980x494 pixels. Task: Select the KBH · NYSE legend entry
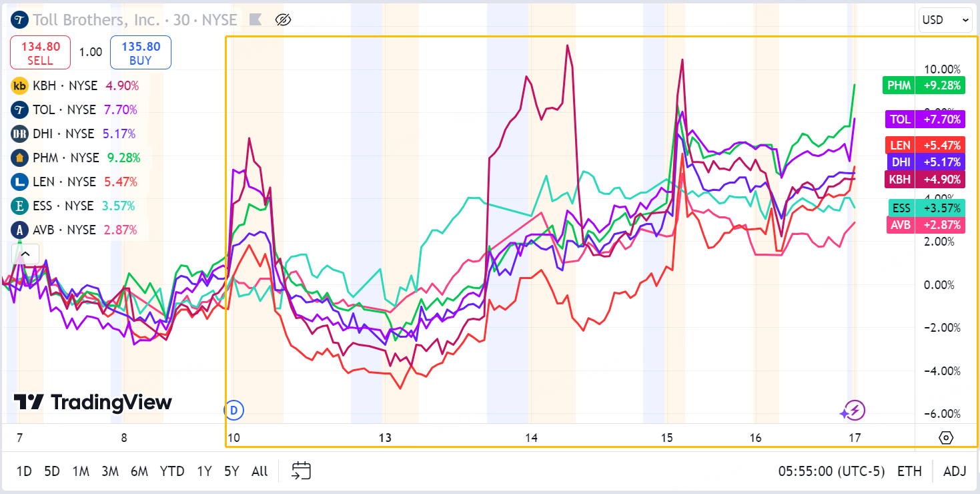tap(65, 85)
